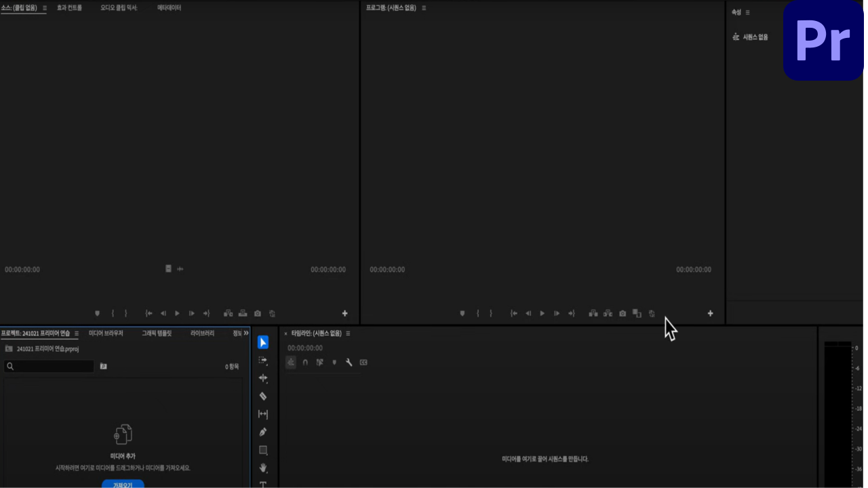The width and height of the screenshot is (868, 488).
Task: Switch to Effect Controls tab
Action: coord(69,8)
